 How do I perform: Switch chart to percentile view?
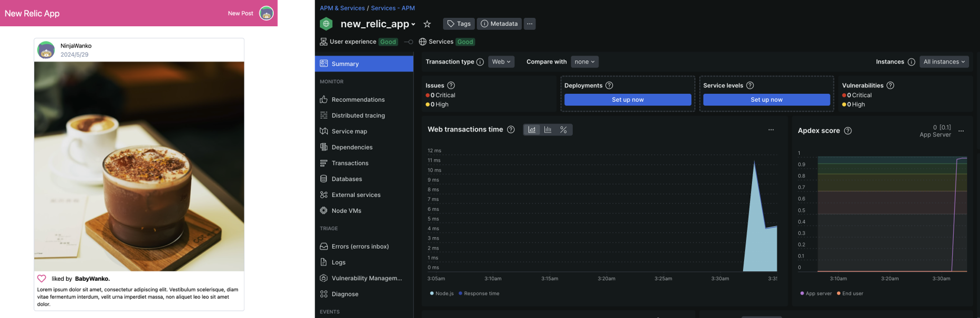(563, 130)
